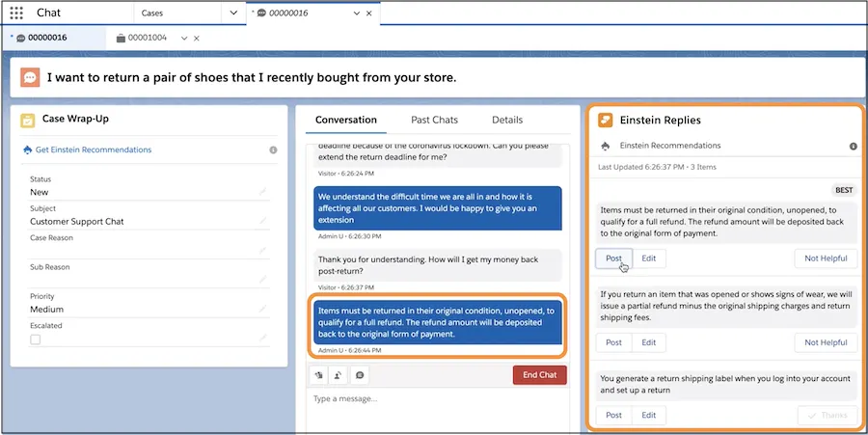Close the 00001004 case subtab

tap(197, 39)
